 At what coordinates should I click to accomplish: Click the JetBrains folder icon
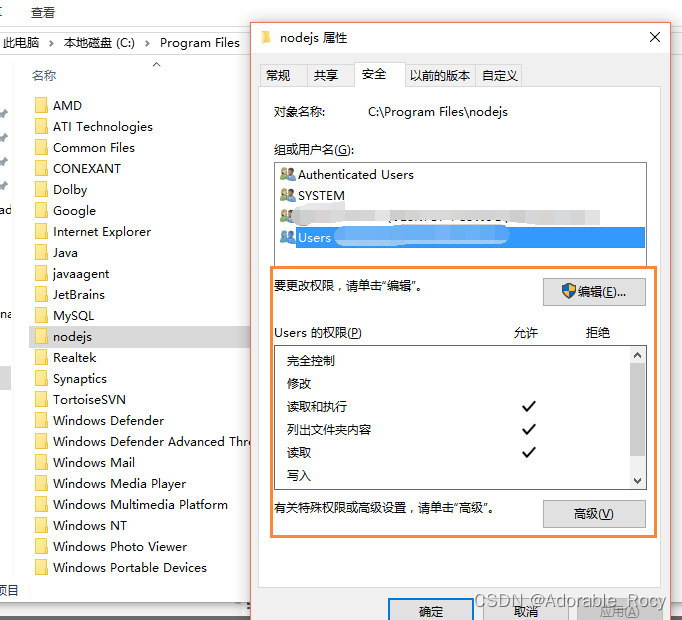coord(41,294)
